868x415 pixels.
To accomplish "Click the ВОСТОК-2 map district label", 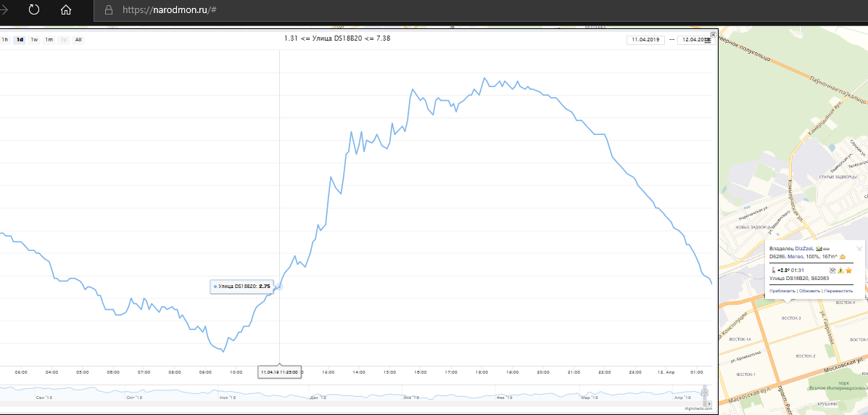I will [805, 356].
